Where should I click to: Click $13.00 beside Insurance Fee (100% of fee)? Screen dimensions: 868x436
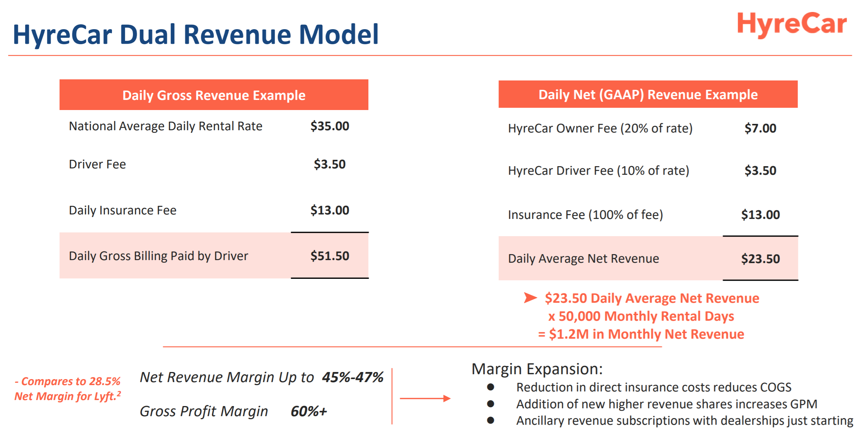click(x=760, y=215)
